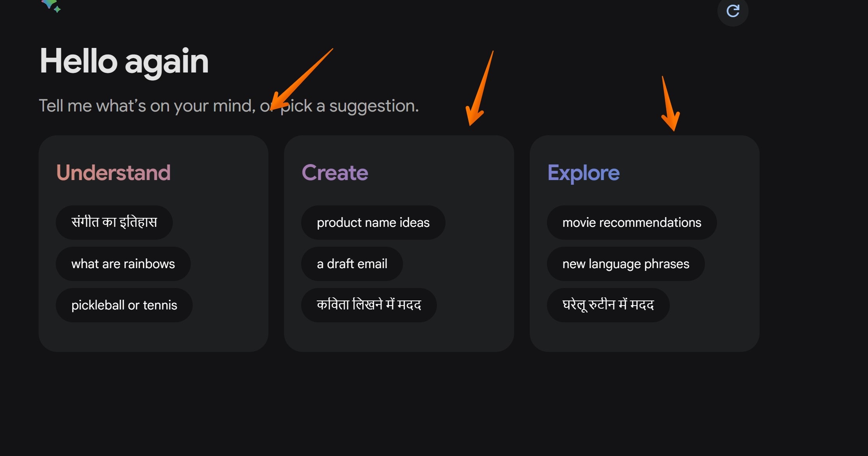The width and height of the screenshot is (868, 456).
Task: Choose the 'a draft email' chip
Action: [x=352, y=264]
